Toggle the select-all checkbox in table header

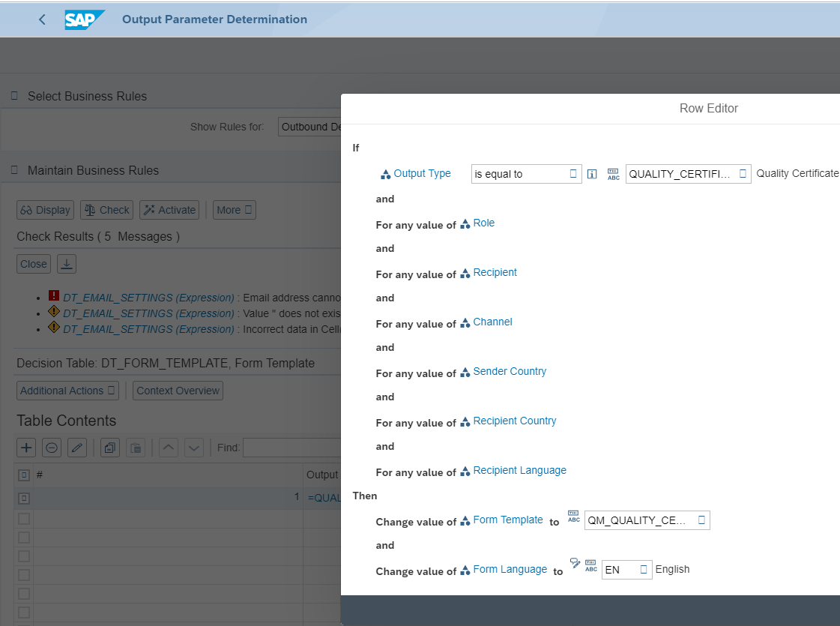coord(24,475)
